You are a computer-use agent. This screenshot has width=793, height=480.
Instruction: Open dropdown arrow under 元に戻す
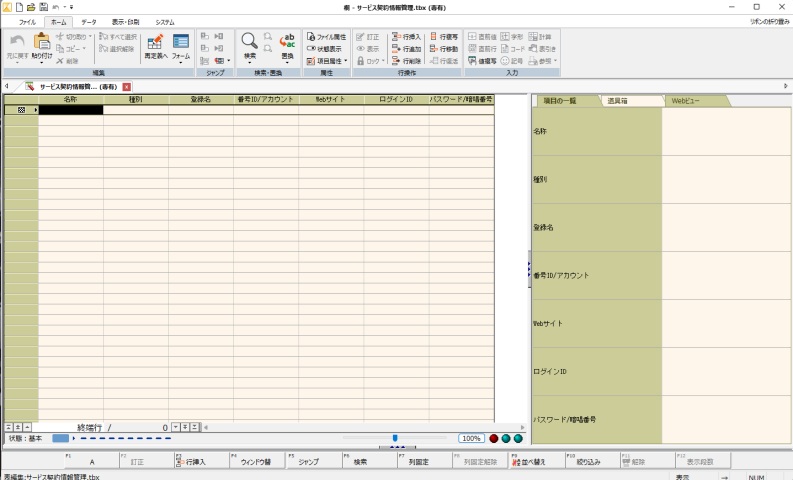[x=17, y=63]
